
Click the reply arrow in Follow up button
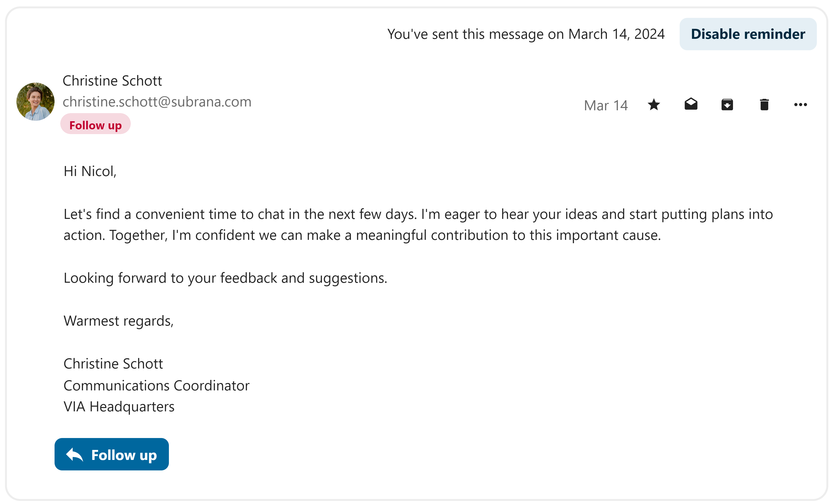pyautogui.click(x=75, y=454)
